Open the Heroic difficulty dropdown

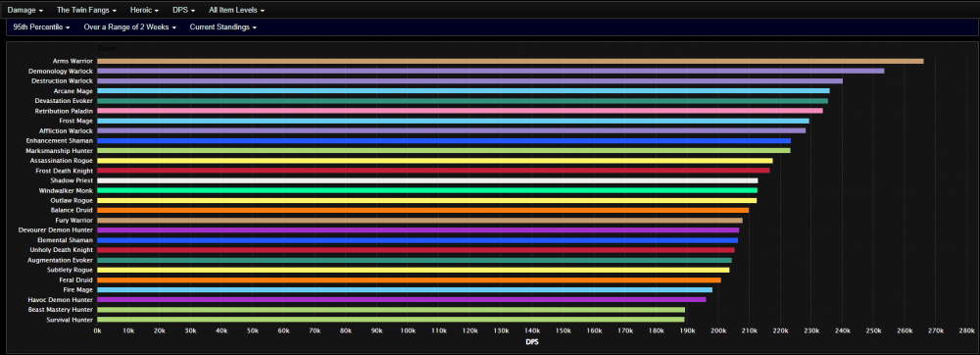click(x=144, y=11)
